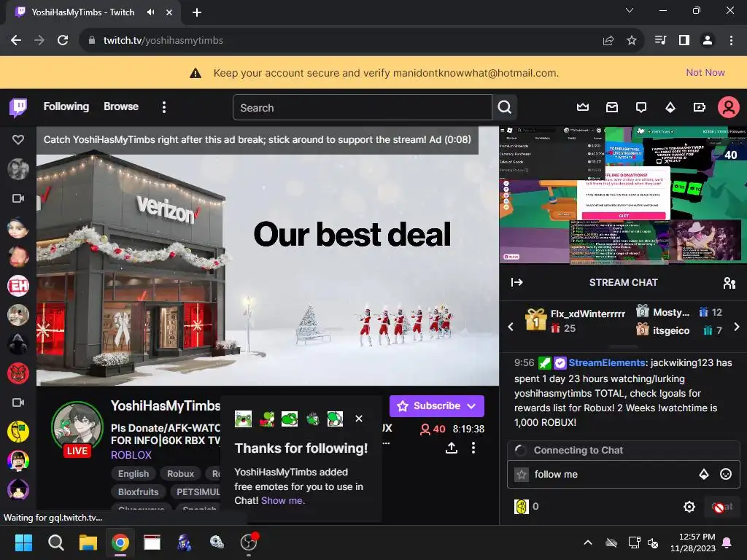Click the mini stream preview thumbnail
The image size is (747, 560).
tap(623, 195)
